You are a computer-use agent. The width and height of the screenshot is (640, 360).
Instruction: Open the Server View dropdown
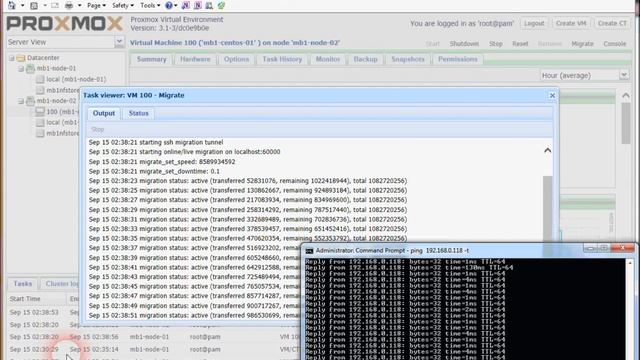119,42
